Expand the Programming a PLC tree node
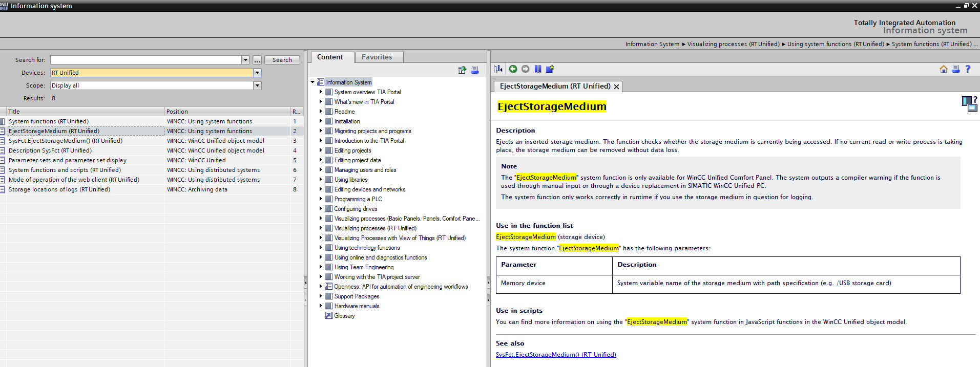980x367 pixels. coord(321,199)
